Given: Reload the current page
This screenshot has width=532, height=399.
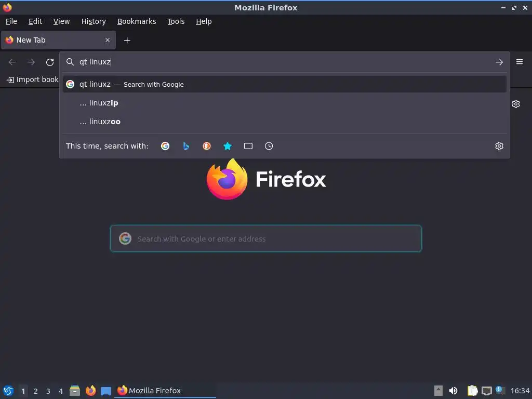Looking at the screenshot, I should (50, 62).
